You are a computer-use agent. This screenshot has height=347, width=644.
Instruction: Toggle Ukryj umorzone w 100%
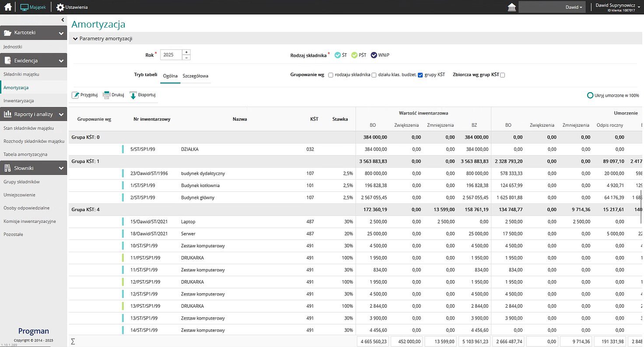[590, 95]
